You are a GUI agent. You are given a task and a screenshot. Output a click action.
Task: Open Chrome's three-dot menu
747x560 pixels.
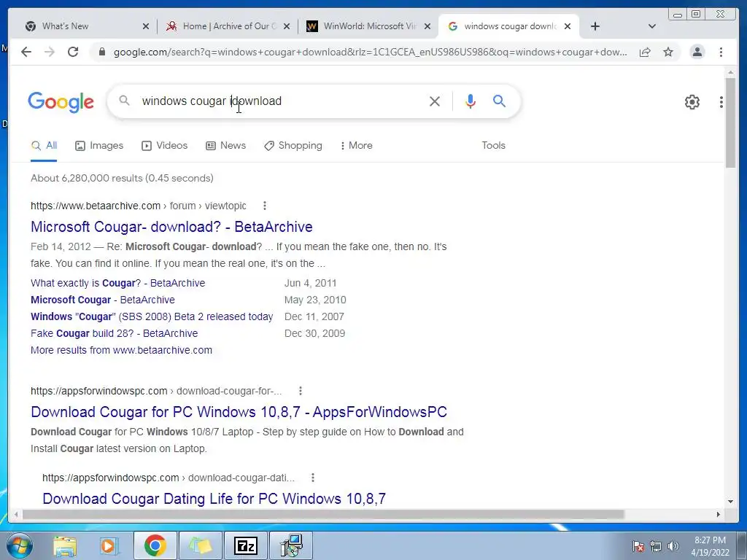(721, 52)
